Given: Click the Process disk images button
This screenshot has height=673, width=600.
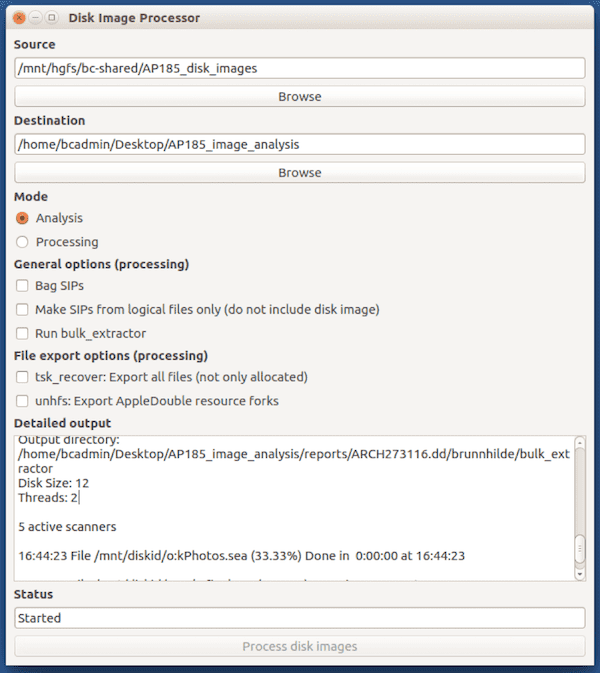Looking at the screenshot, I should (300, 646).
